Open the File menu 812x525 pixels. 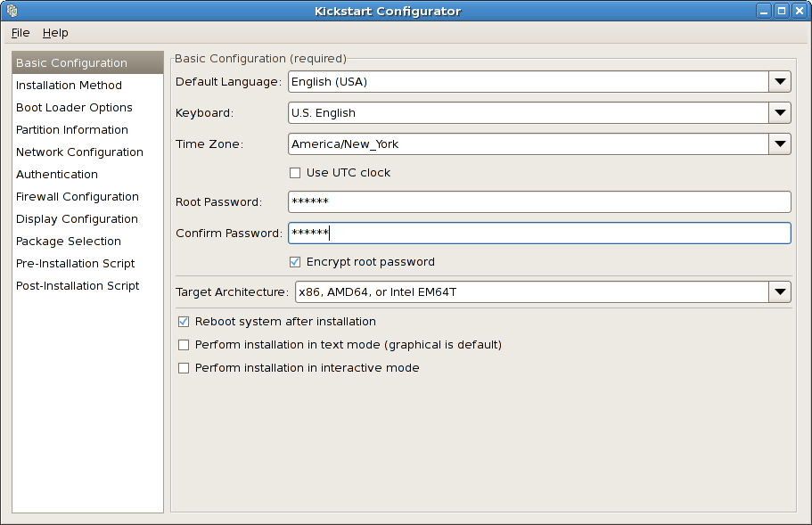point(21,33)
